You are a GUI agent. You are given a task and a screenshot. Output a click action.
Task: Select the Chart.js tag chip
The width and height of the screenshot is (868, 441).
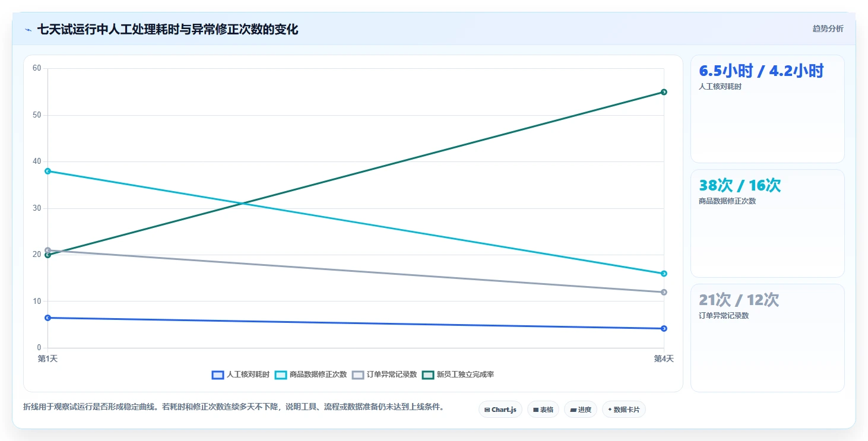(500, 410)
